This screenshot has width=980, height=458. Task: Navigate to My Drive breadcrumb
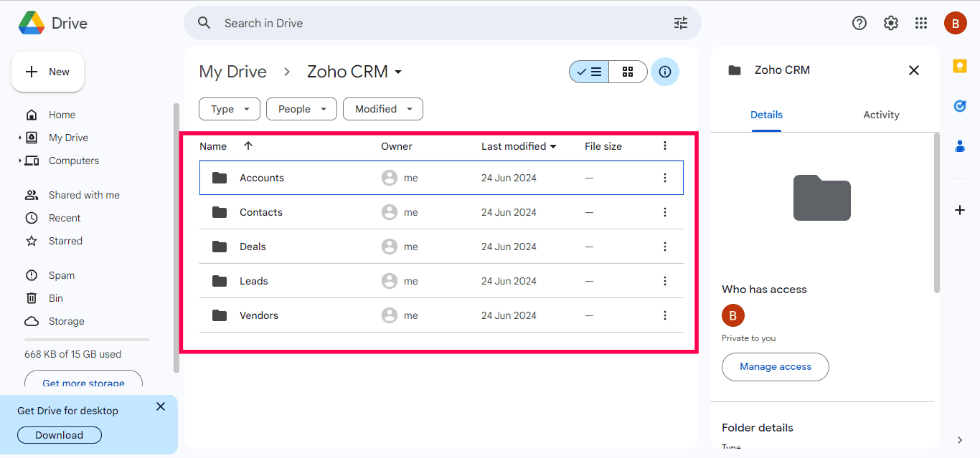pyautogui.click(x=232, y=72)
